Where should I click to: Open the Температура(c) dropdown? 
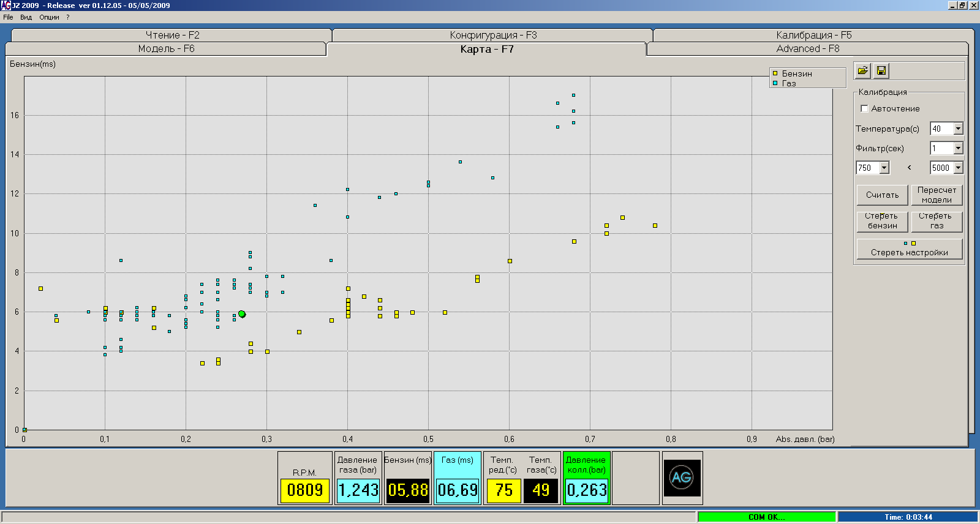958,129
